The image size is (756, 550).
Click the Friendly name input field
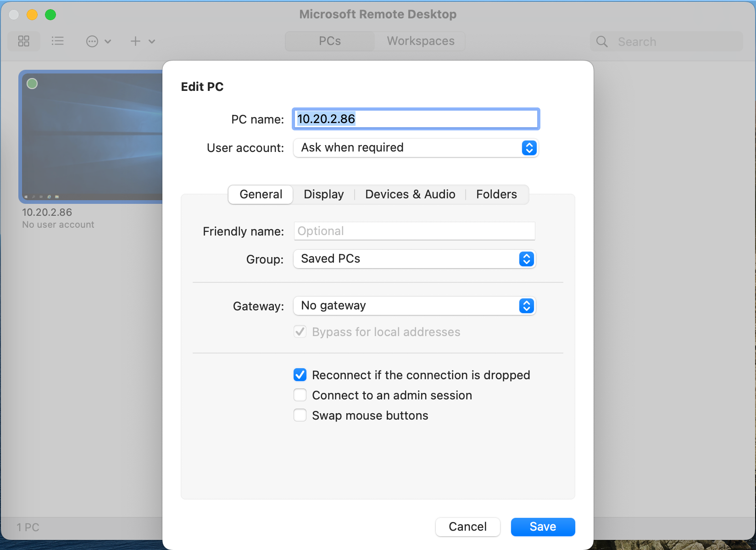point(414,231)
